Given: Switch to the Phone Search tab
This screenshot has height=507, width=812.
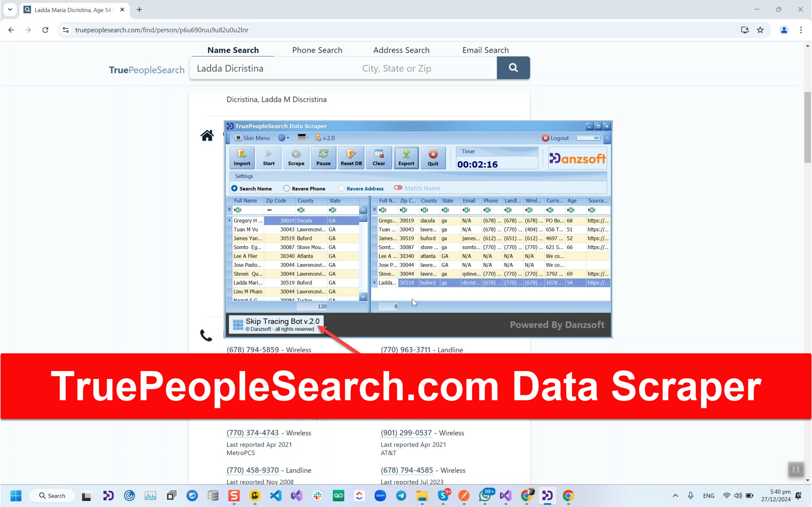Looking at the screenshot, I should click(x=317, y=50).
